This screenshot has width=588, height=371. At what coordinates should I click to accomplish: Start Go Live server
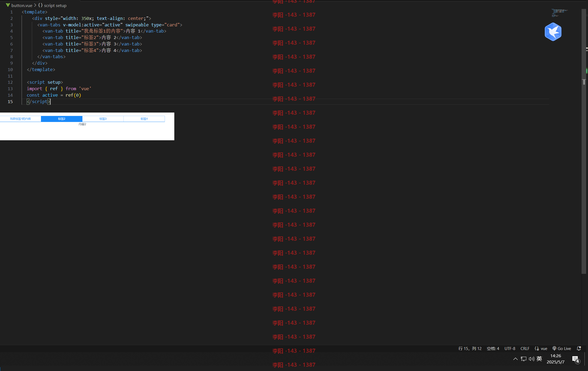click(562, 348)
